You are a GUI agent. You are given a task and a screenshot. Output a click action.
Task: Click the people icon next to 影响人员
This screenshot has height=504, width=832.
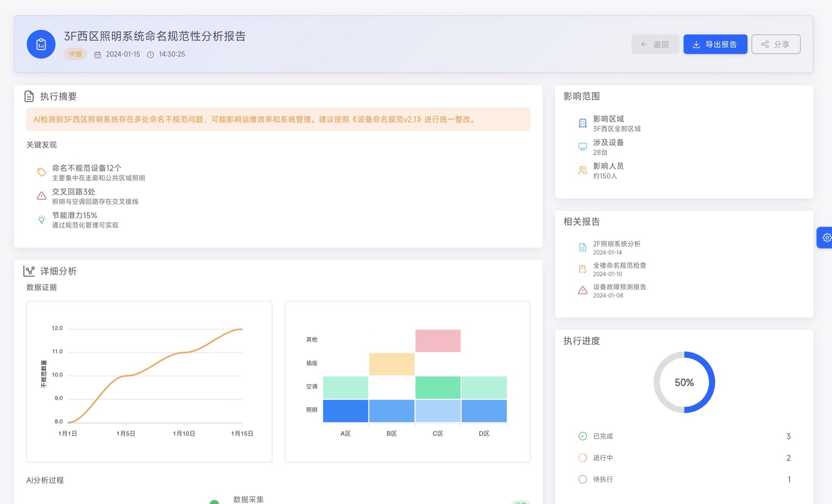tap(582, 170)
